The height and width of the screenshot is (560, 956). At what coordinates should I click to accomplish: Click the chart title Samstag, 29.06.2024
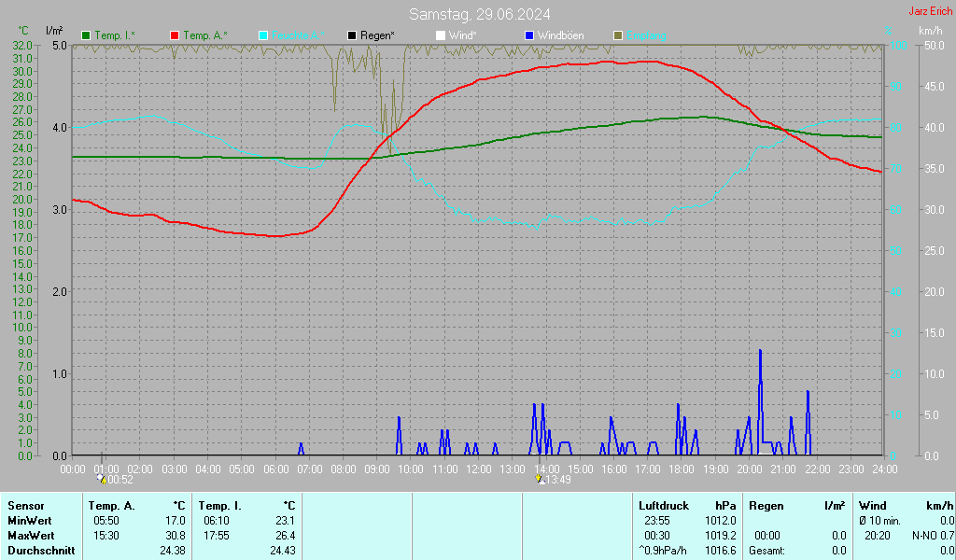(x=479, y=14)
